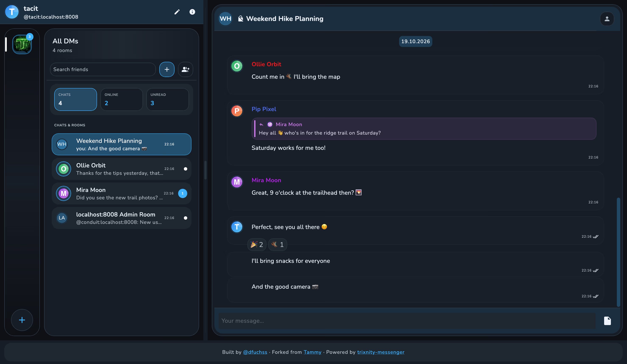This screenshot has height=364, width=627.
Task: Switch to the Unread filter tab
Action: pos(168,99)
